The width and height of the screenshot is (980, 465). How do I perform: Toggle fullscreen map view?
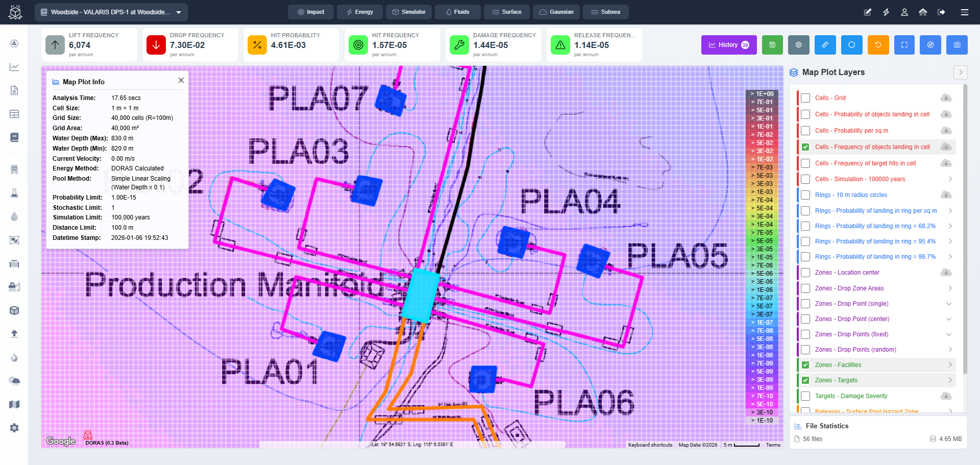click(904, 45)
